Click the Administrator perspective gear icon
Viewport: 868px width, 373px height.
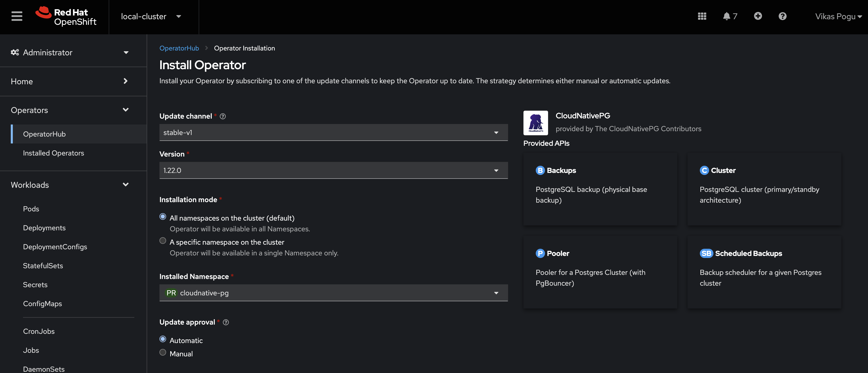15,52
